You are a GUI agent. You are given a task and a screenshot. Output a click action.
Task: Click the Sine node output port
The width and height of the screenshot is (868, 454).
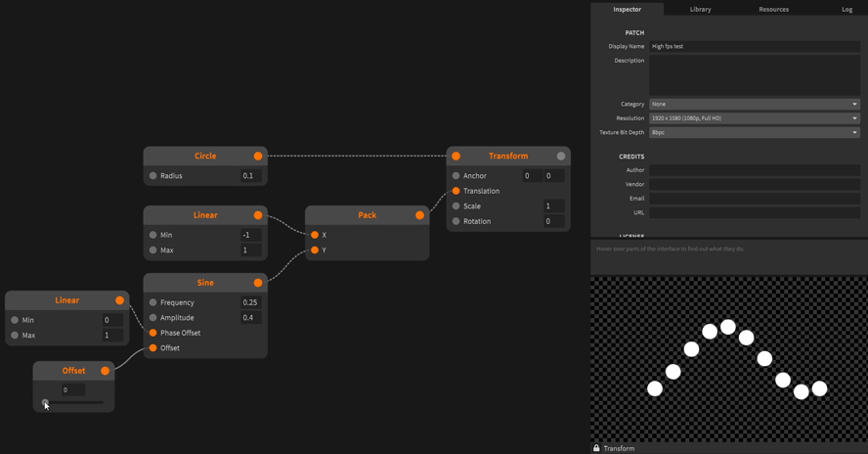[x=258, y=283]
